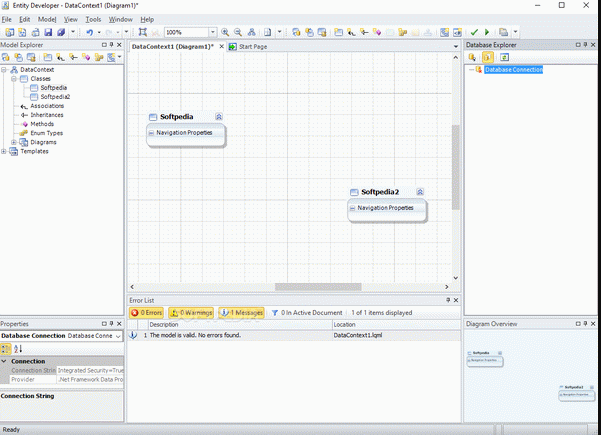Toggle the In Active Document filter
This screenshot has width=601, height=435.
(307, 313)
